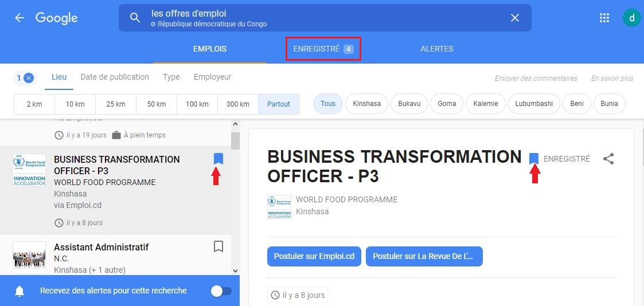Screen dimensions: 644x306
Task: Toggle the saved bookmark in the job detail panel
Action: (534, 158)
